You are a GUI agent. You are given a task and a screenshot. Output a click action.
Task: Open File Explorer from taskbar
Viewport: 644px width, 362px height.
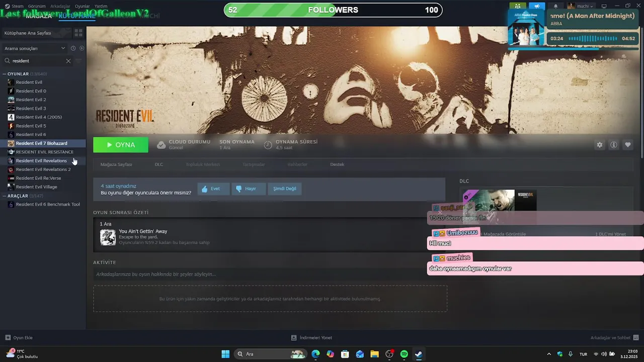374,354
